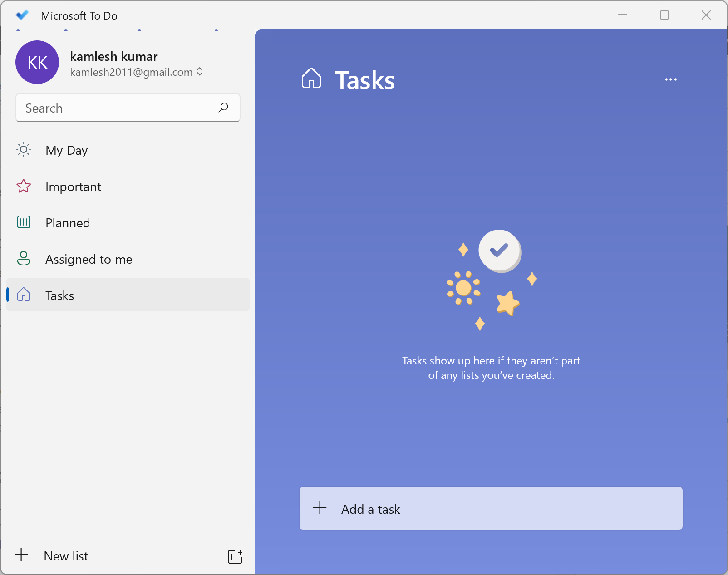728x575 pixels.
Task: Click the Important star icon
Action: 24,186
